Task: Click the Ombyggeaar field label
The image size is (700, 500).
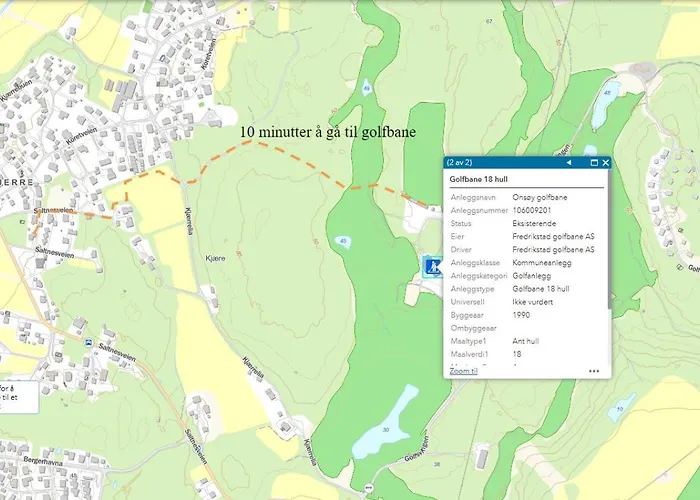Action: 473,328
